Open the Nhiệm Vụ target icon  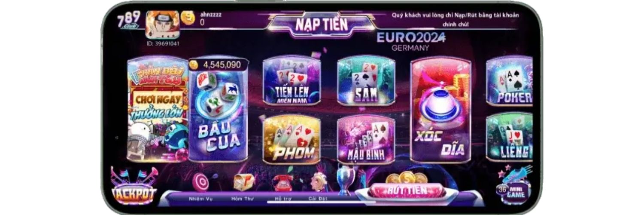(200, 181)
